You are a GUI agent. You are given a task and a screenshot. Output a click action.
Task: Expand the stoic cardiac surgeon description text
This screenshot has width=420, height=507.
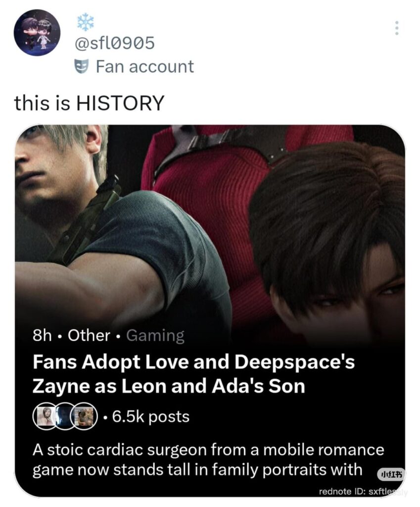(208, 459)
